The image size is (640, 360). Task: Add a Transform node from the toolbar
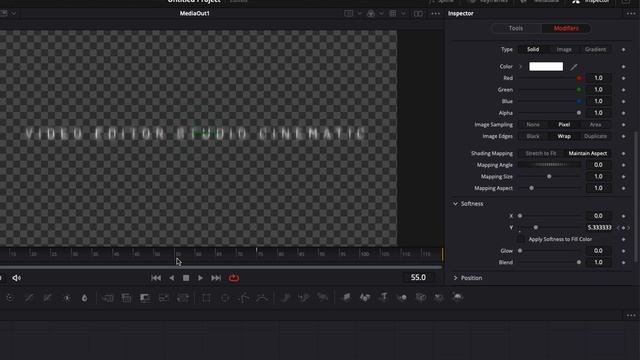(182, 298)
